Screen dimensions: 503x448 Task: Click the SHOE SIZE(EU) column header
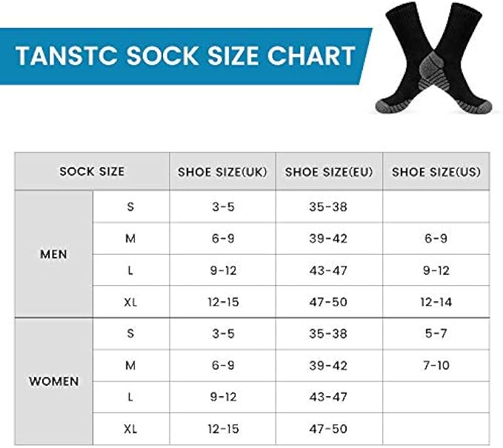click(329, 172)
